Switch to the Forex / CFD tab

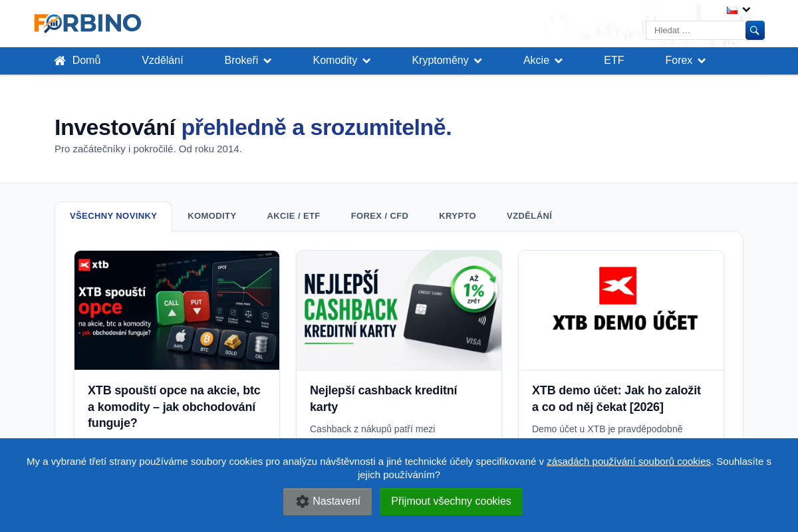point(380,216)
